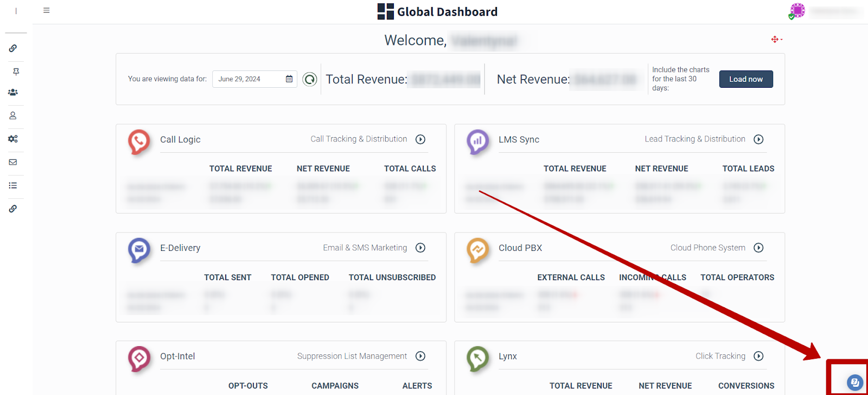The width and height of the screenshot is (868, 395).
Task: Open the calendar picker in the date field
Action: click(289, 79)
